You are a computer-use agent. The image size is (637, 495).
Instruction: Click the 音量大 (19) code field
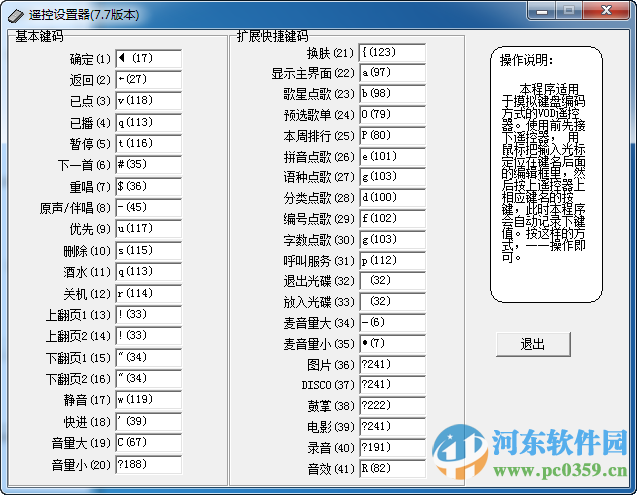click(x=149, y=443)
